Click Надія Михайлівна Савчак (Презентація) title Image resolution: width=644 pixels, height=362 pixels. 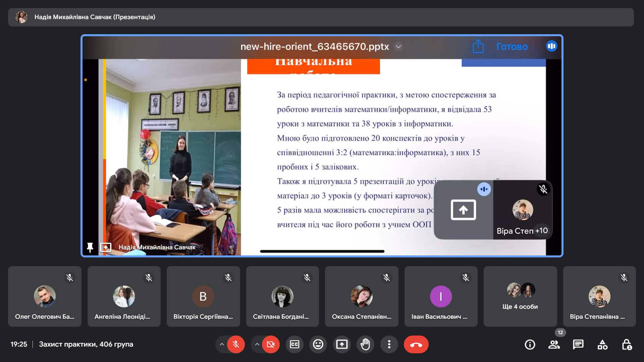pos(95,17)
